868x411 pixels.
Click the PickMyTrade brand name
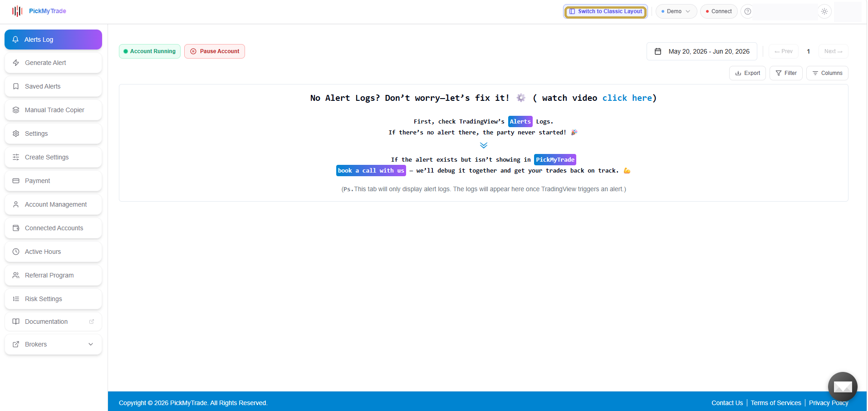(48, 11)
